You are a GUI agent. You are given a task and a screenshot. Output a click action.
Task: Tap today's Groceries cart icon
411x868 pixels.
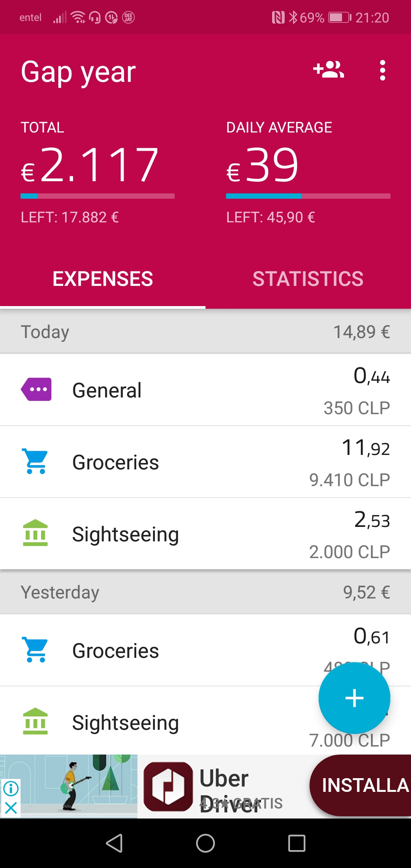click(x=35, y=461)
